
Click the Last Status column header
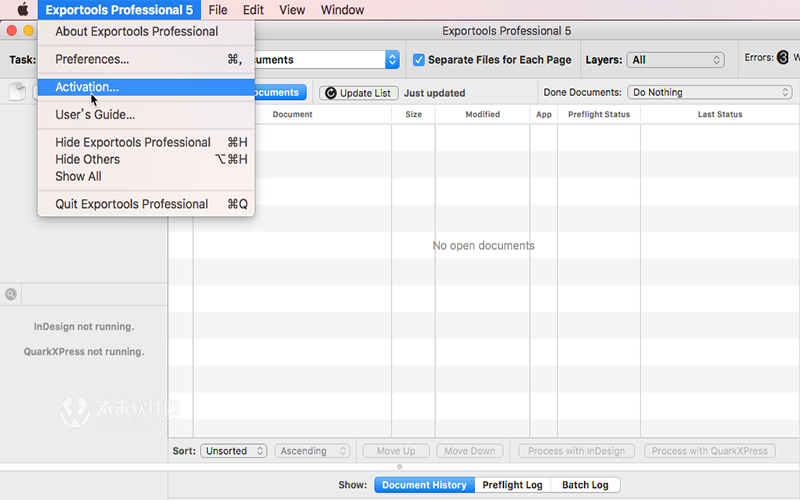(720, 114)
